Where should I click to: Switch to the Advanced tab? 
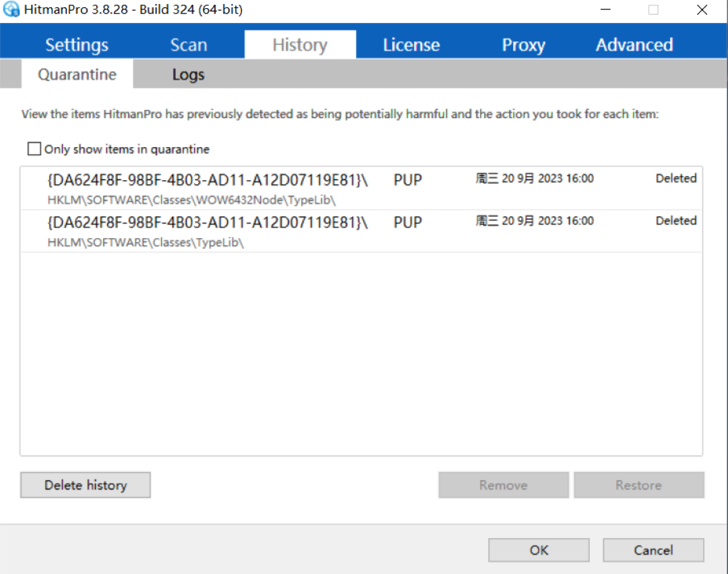point(634,45)
